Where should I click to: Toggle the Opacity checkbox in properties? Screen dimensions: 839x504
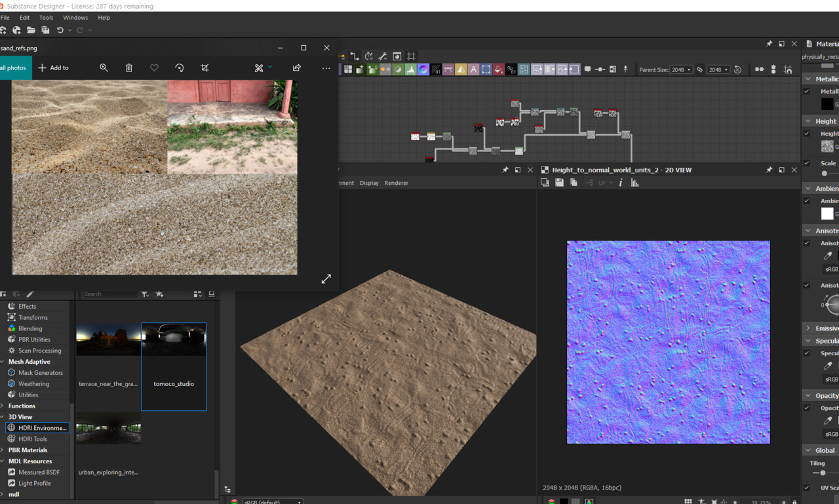pos(806,408)
